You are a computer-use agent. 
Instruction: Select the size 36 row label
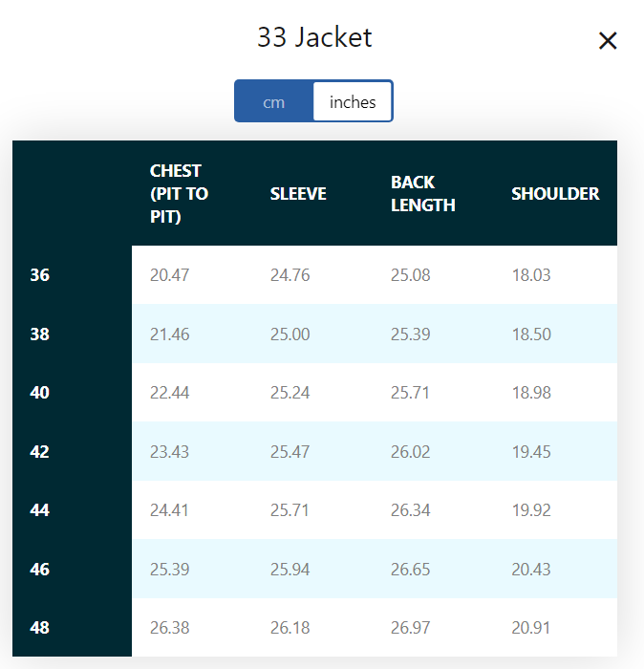[x=40, y=275]
